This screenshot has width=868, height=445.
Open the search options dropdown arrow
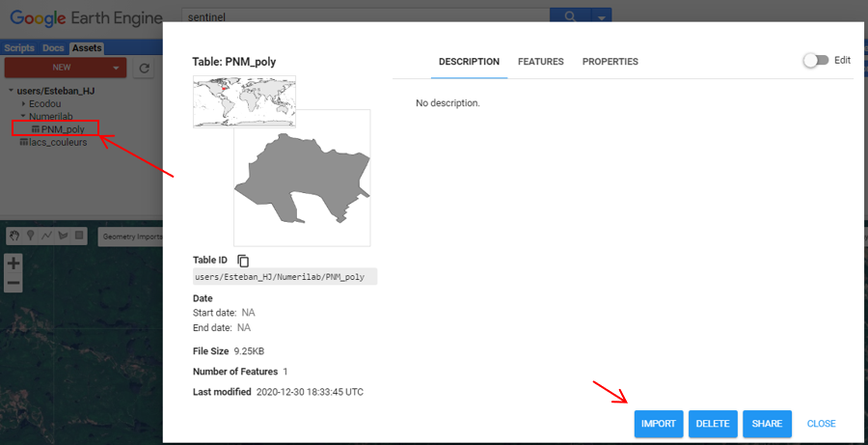point(602,16)
